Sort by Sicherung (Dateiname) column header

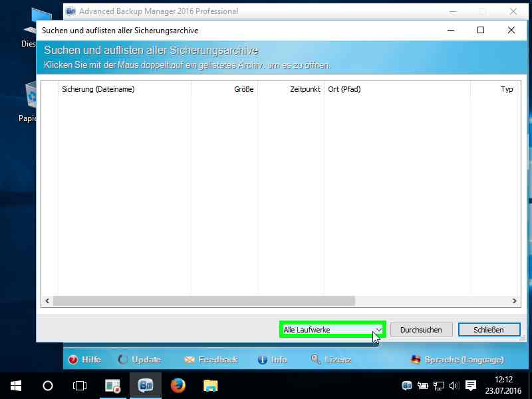124,89
